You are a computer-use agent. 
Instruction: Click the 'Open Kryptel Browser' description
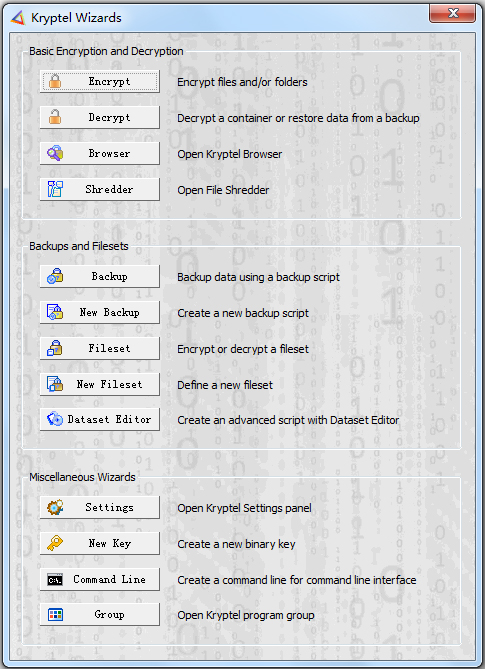pos(229,154)
